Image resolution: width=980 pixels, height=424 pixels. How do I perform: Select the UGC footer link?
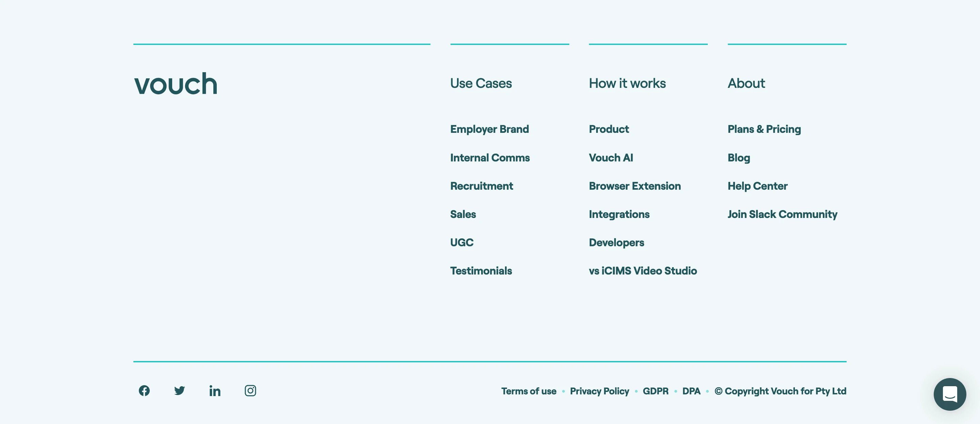click(x=462, y=242)
